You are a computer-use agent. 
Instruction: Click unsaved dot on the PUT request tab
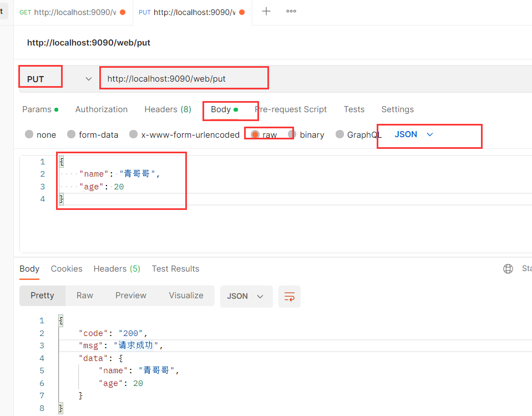pyautogui.click(x=242, y=12)
